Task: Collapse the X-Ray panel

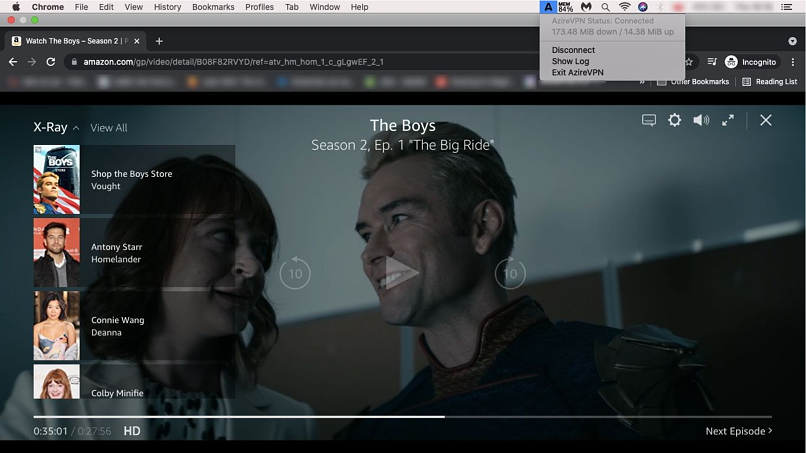Action: pos(56,128)
